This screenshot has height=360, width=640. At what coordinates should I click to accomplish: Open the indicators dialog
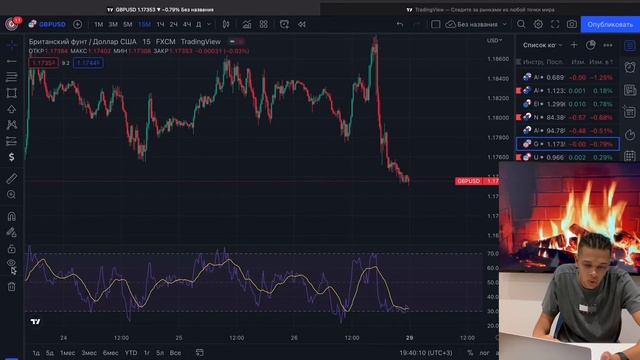click(x=247, y=24)
